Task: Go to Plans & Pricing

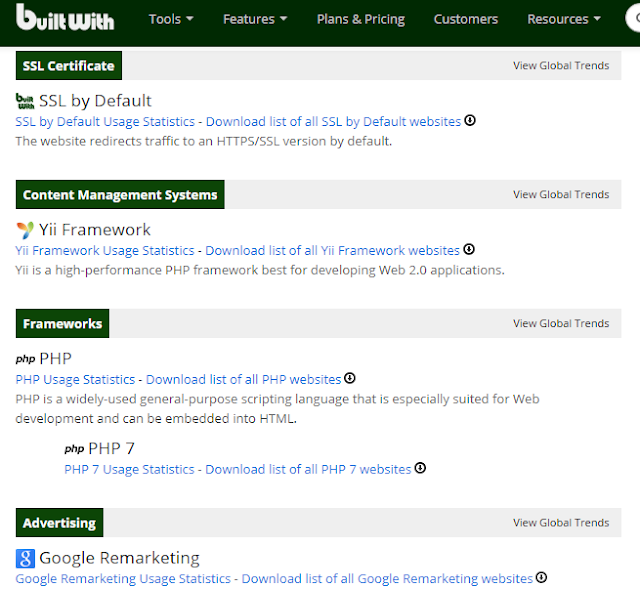Action: point(361,19)
